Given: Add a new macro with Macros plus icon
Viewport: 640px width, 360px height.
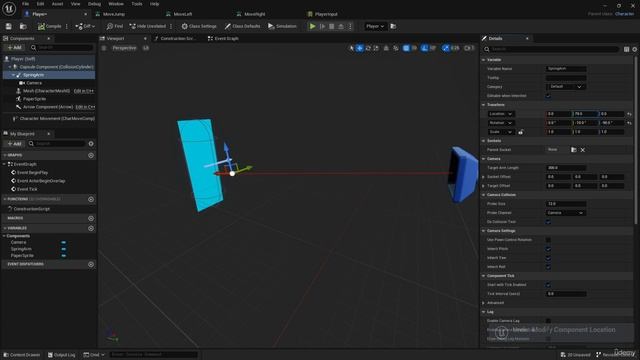Looking at the screenshot, I should click(x=91, y=218).
